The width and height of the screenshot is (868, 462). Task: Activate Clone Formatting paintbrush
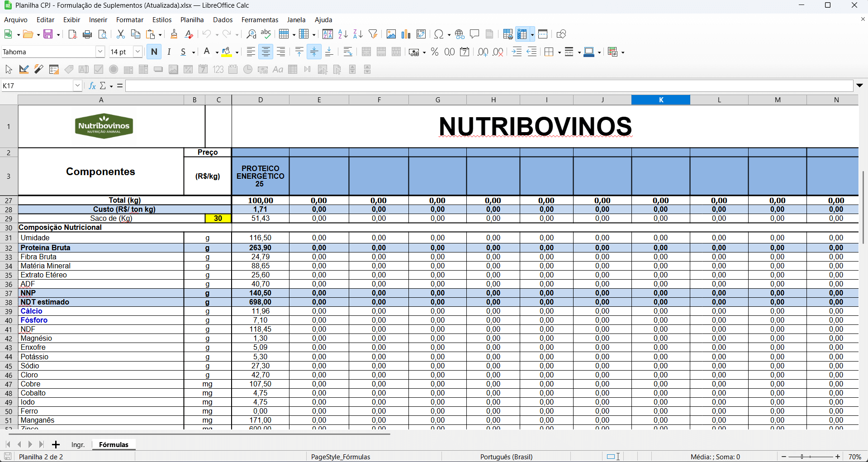[x=174, y=34]
